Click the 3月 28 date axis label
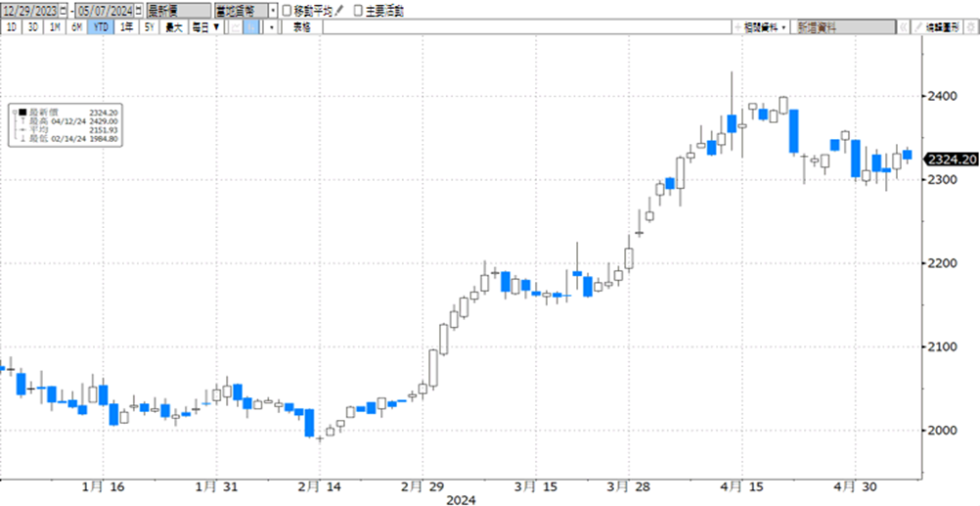This screenshot has width=980, height=506. [630, 486]
